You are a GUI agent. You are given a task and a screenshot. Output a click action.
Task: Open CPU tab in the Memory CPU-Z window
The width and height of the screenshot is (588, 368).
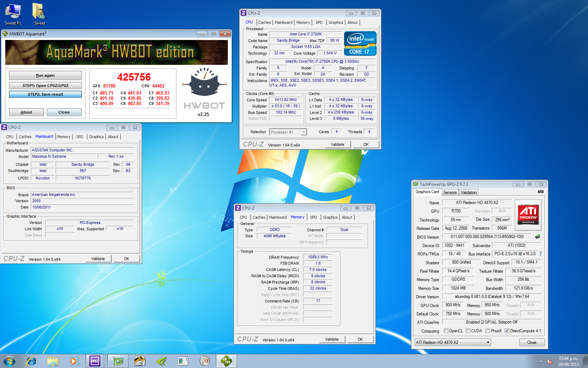pos(243,217)
